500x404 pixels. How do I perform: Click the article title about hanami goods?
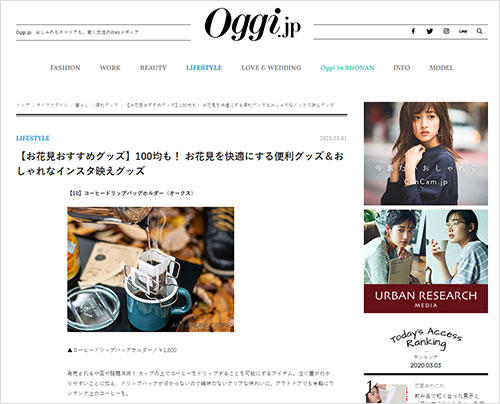tap(180, 163)
